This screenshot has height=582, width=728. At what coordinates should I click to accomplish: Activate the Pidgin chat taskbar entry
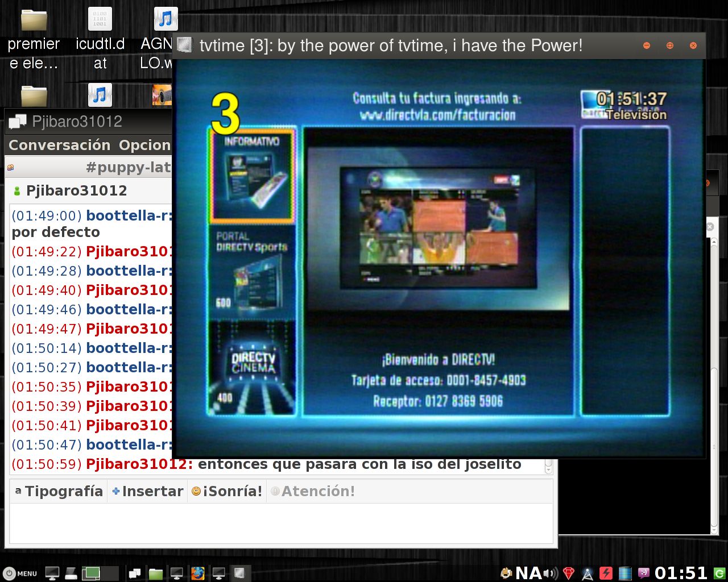[135, 573]
